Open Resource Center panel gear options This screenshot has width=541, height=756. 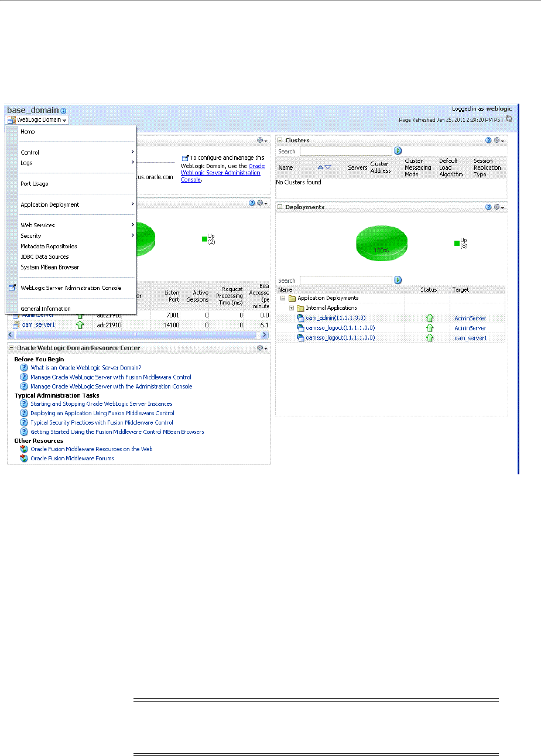point(262,348)
